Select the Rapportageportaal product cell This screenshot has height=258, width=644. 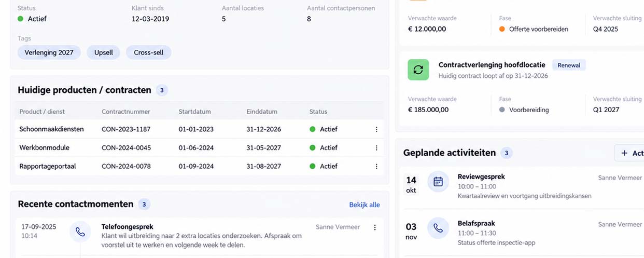point(48,167)
